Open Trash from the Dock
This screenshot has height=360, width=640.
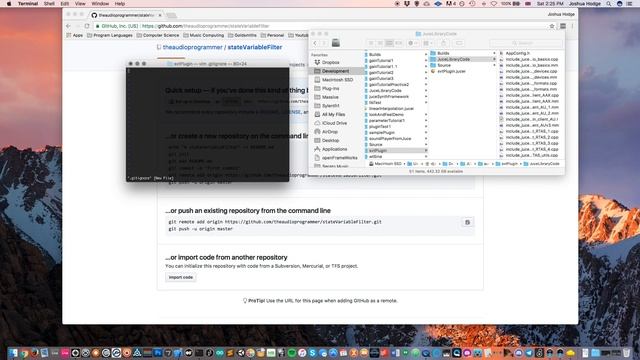[x=626, y=353]
